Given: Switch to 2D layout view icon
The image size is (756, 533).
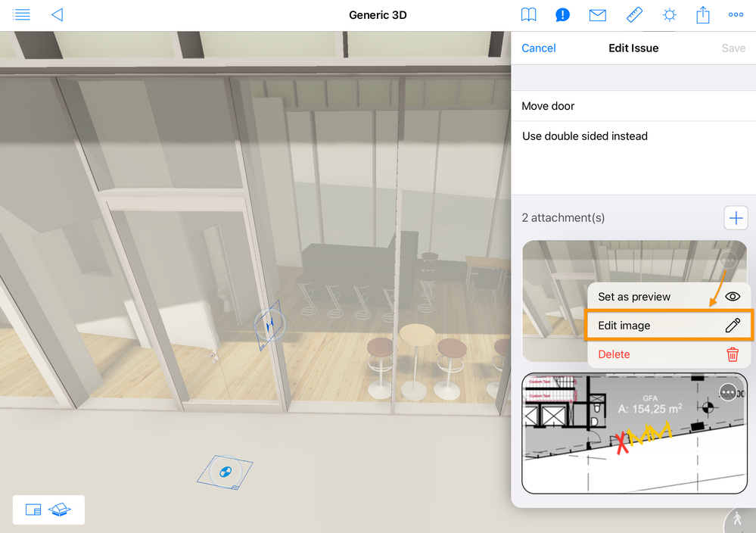Looking at the screenshot, I should coord(33,510).
